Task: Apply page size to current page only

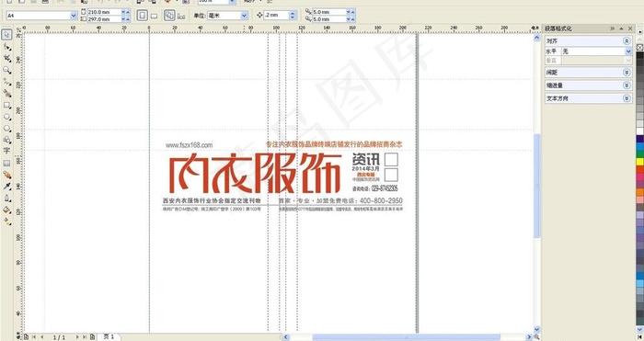Action: pos(181,16)
